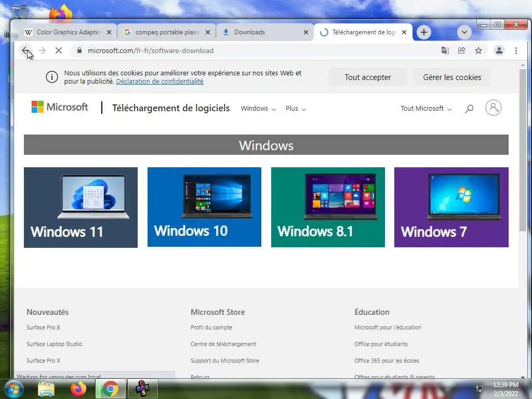The width and height of the screenshot is (532, 399).
Task: Go back using the browser back arrow
Action: tap(25, 50)
